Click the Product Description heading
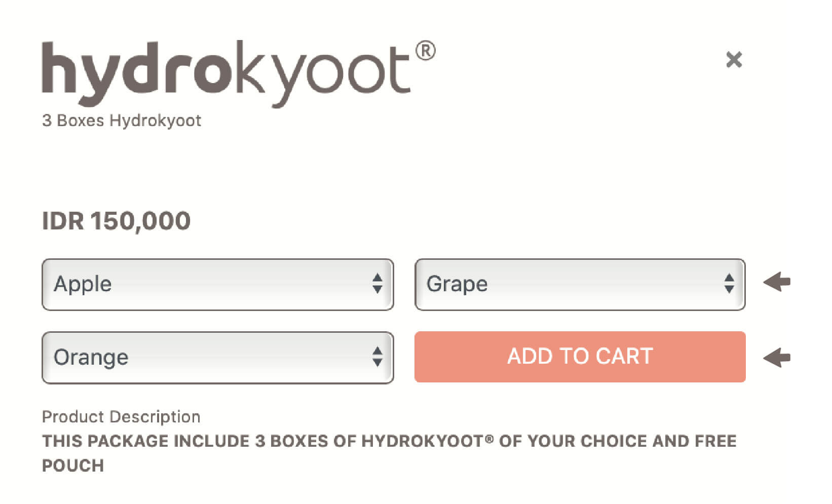This screenshot has height=504, width=832. point(121,417)
